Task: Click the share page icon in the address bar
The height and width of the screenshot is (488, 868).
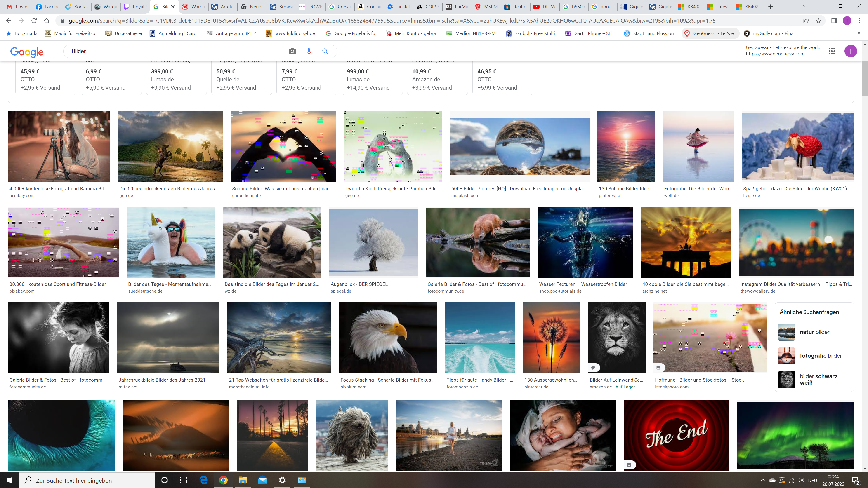Action: [806, 21]
